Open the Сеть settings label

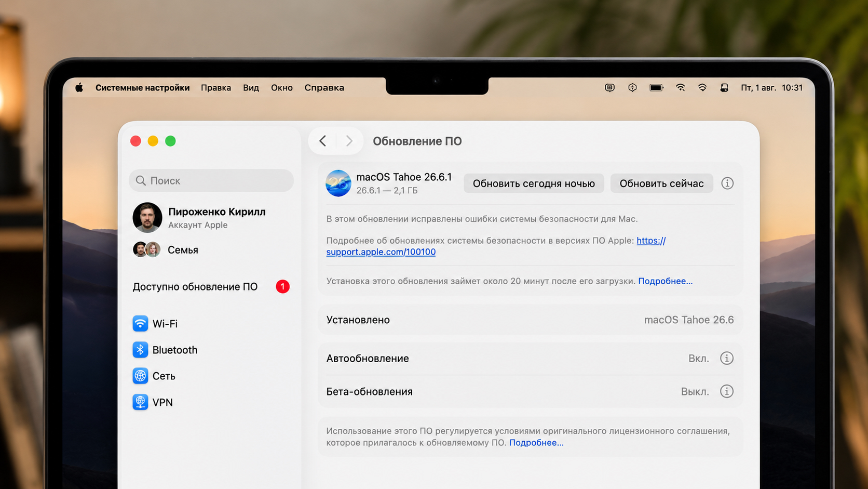164,376
